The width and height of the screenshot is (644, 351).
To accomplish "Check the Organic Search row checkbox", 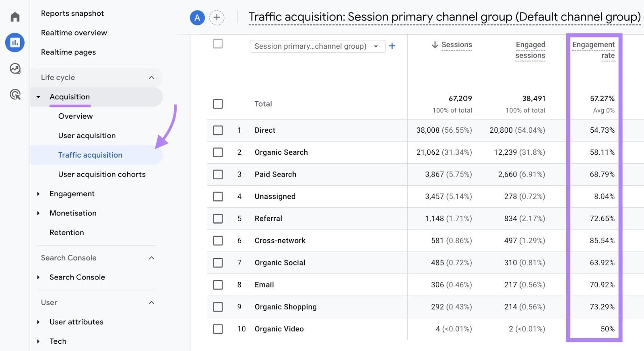I will coord(218,152).
